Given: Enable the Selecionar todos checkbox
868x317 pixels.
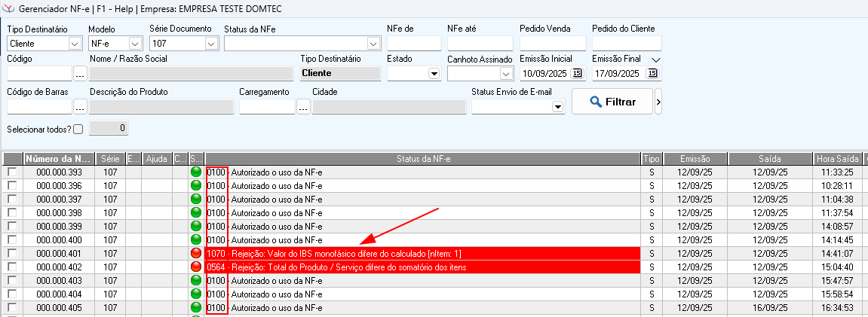Looking at the screenshot, I should click(78, 129).
